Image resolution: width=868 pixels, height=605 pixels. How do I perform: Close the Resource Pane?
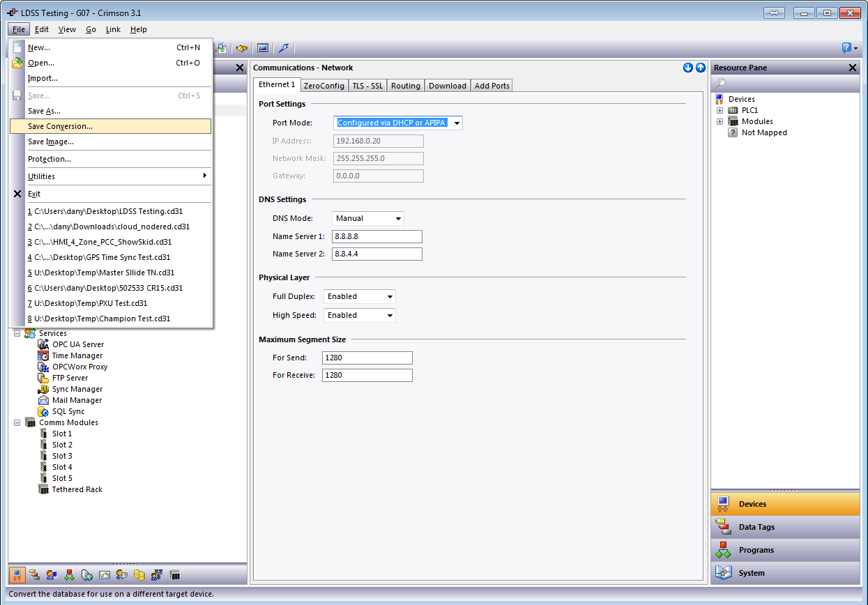pos(852,68)
